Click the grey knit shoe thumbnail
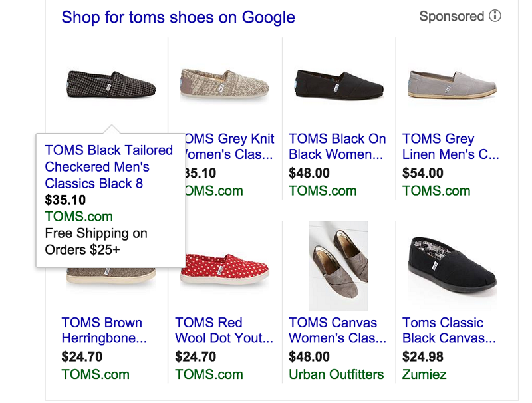532x403 pixels. pyautogui.click(x=225, y=84)
